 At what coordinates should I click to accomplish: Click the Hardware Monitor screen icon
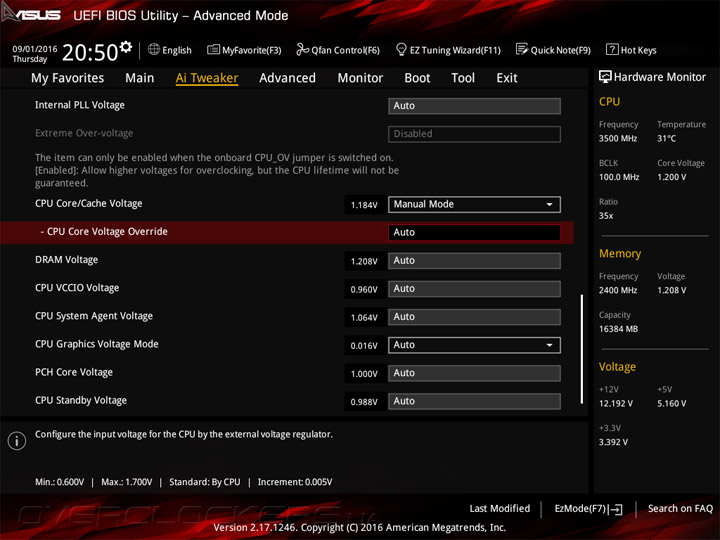click(x=605, y=77)
